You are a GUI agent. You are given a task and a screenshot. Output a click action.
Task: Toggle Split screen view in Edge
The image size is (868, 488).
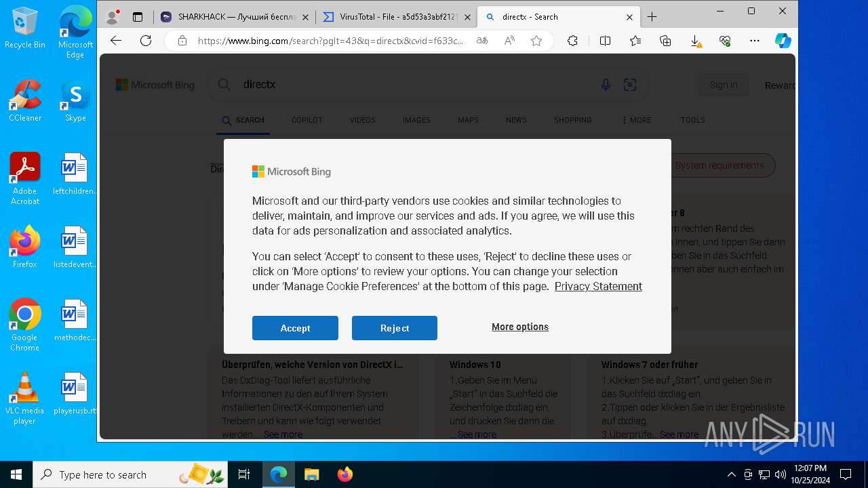[606, 41]
